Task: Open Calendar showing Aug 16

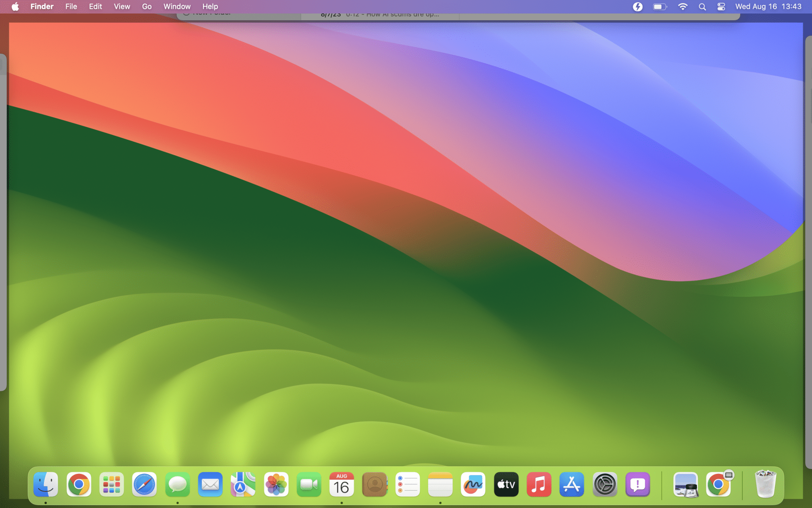Action: pos(342,485)
